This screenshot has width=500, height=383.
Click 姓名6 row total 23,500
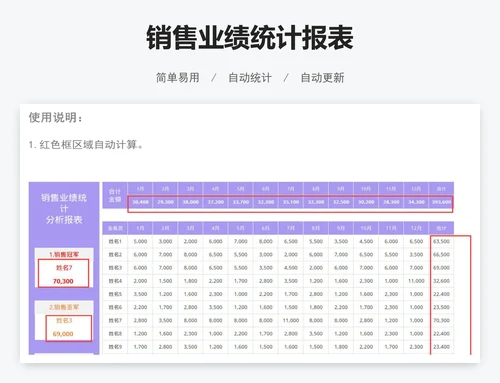click(441, 307)
